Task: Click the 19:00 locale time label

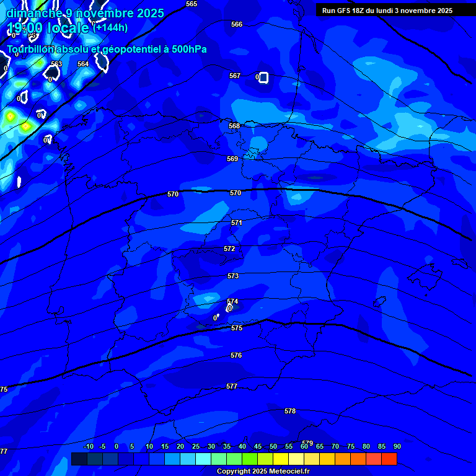Action: (x=48, y=29)
